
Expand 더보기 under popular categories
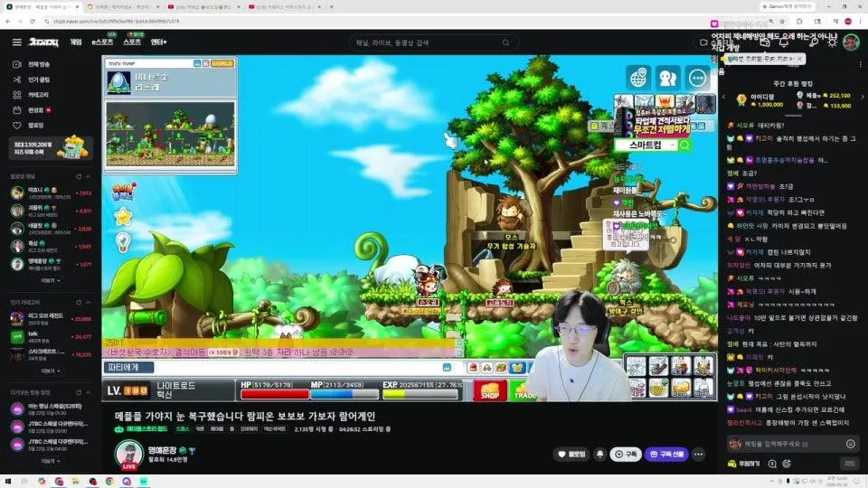tap(51, 371)
